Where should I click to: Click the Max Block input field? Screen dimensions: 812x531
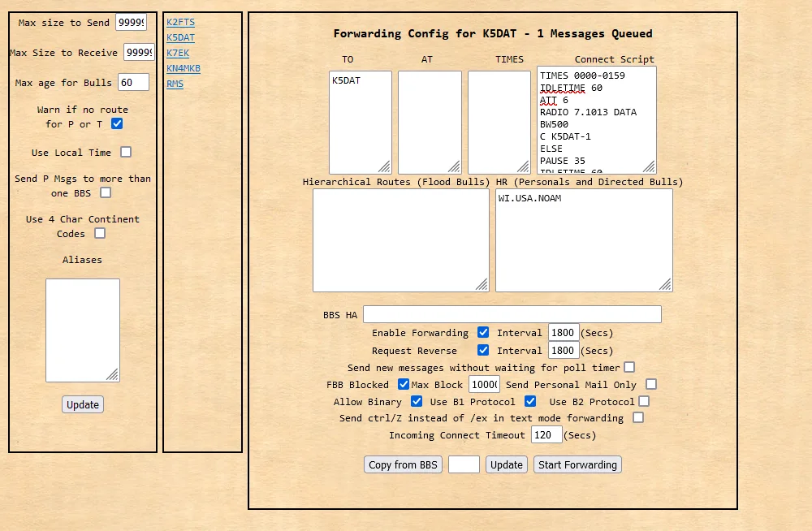(484, 384)
